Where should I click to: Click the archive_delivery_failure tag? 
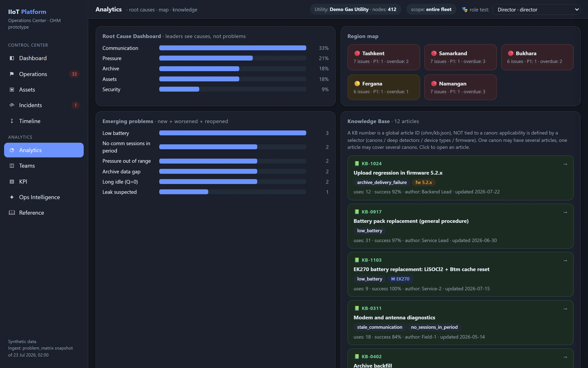[x=382, y=182]
